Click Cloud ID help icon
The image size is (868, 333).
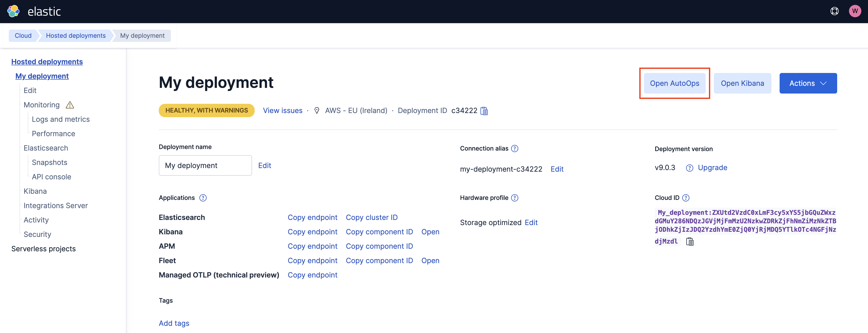click(x=686, y=198)
